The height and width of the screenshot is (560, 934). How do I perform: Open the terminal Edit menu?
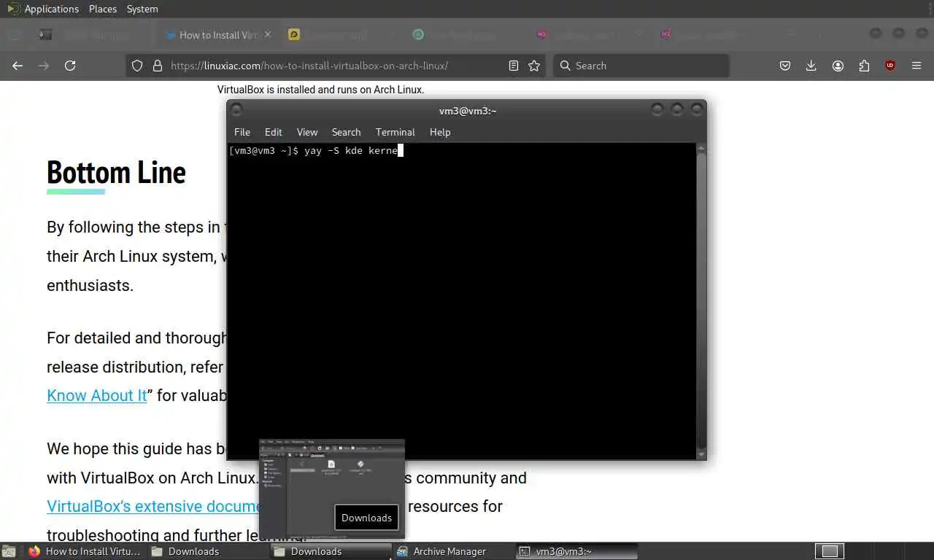coord(274,132)
